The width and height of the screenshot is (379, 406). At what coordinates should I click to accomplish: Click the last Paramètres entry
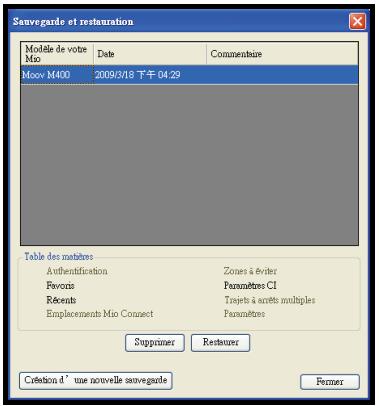pos(244,314)
